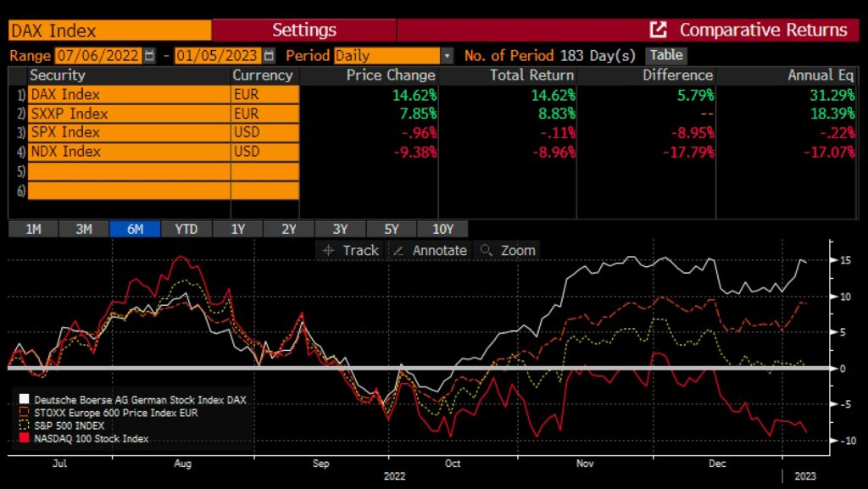This screenshot has width=868, height=489.
Task: Select the 6M range tab
Action: pyautogui.click(x=135, y=229)
